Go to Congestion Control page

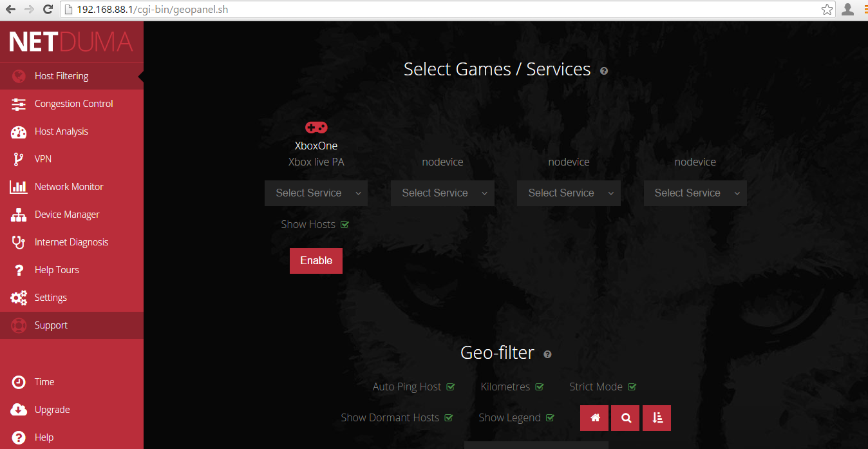tap(71, 104)
